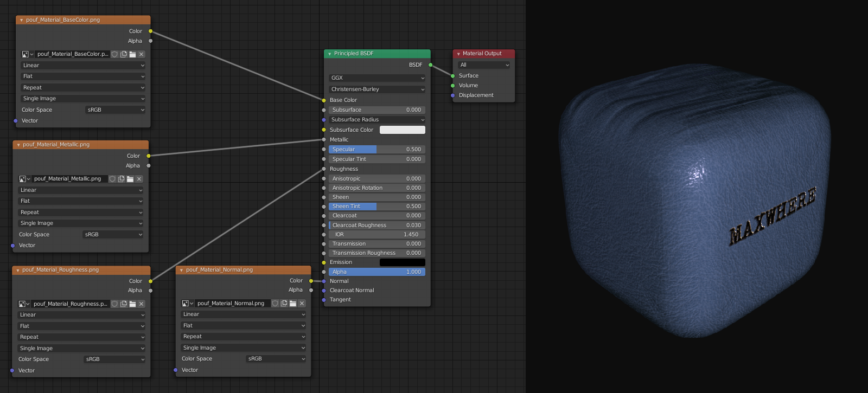The width and height of the screenshot is (868, 393).
Task: Collapse the pouf_Material_Normal.png node
Action: 181,270
